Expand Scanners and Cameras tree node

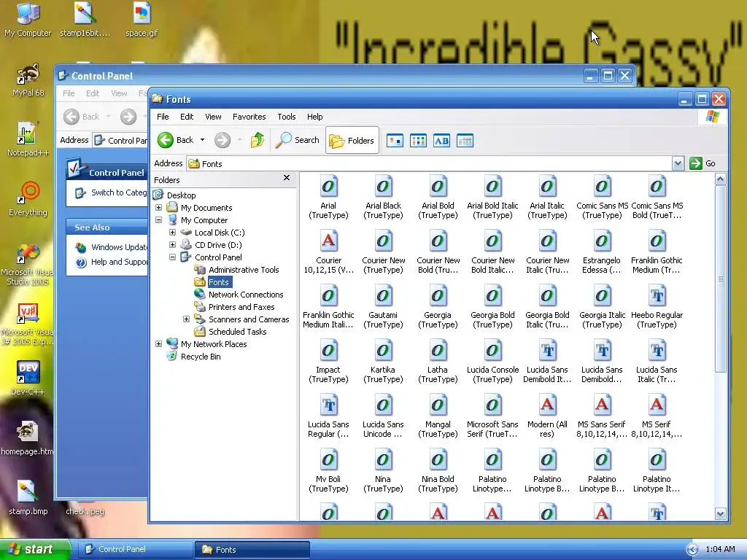[x=186, y=319]
